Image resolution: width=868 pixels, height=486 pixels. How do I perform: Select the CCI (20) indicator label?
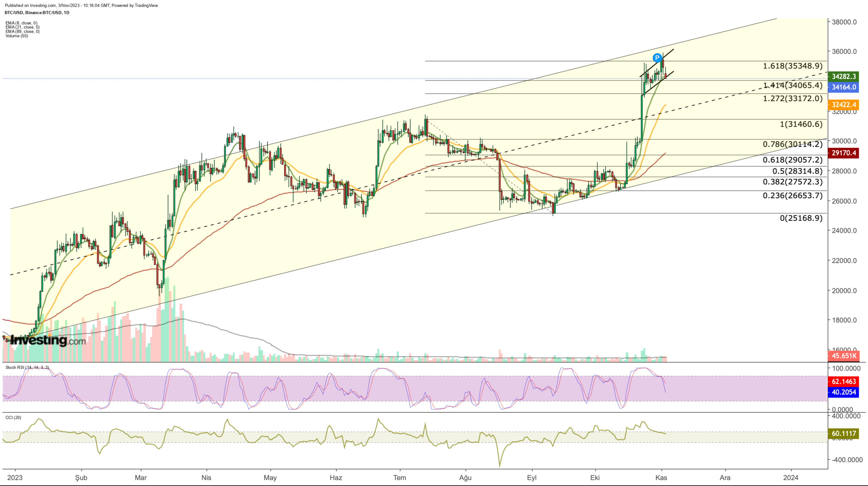click(x=13, y=417)
